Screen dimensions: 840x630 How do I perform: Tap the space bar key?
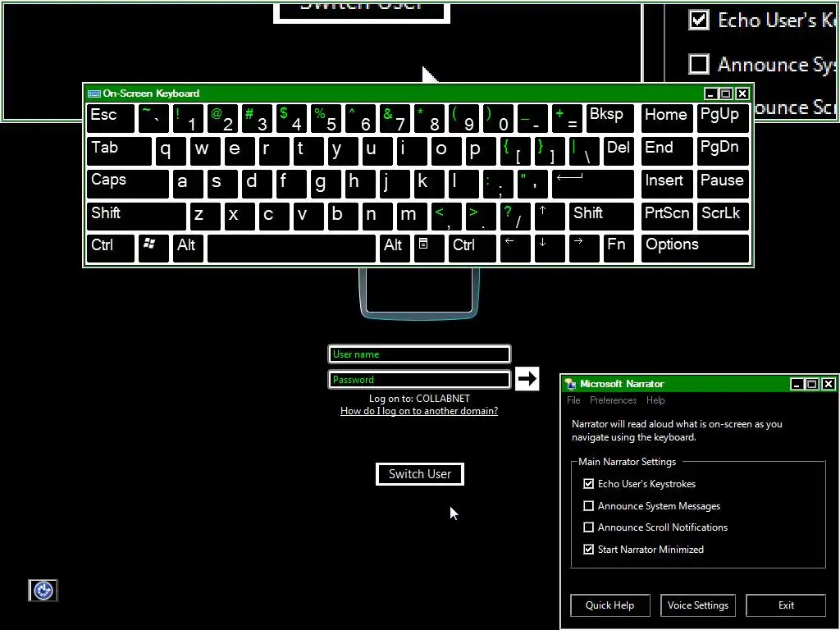click(x=291, y=248)
